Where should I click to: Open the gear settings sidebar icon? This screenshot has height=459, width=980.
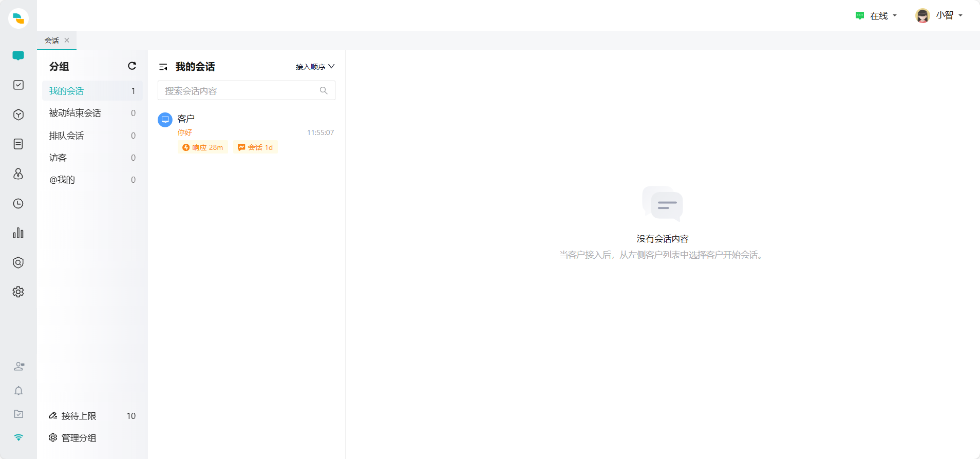coord(18,292)
